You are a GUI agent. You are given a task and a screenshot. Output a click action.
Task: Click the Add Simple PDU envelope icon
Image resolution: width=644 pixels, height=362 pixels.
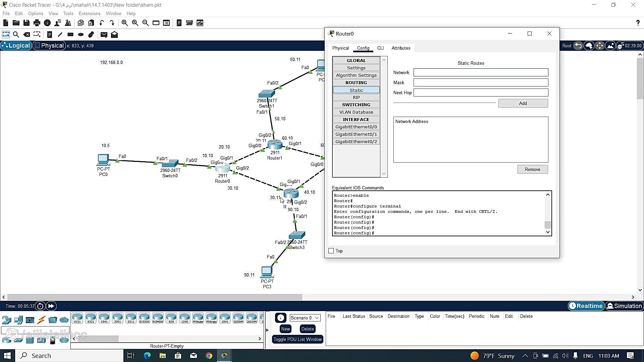point(104,35)
